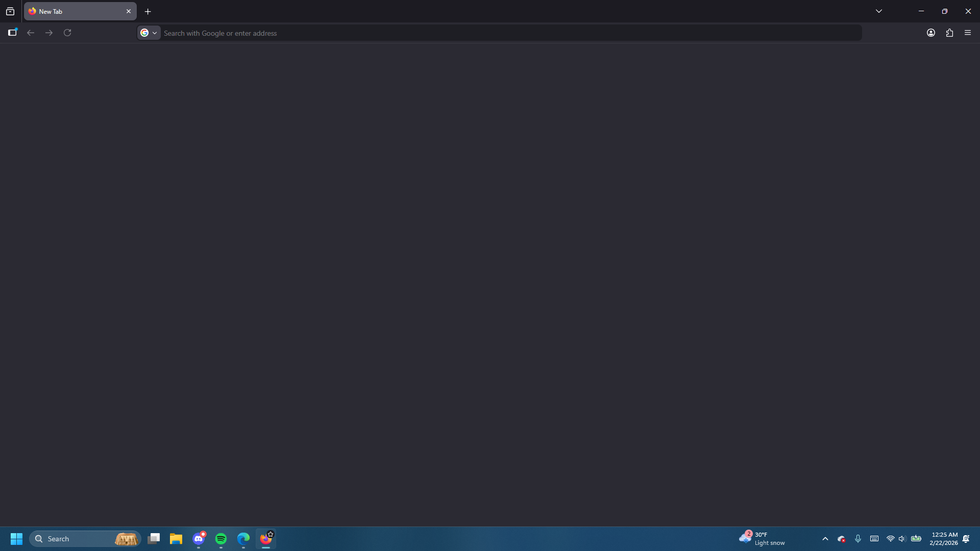Expand the list all tabs chevron
980x551 pixels.
(x=879, y=11)
